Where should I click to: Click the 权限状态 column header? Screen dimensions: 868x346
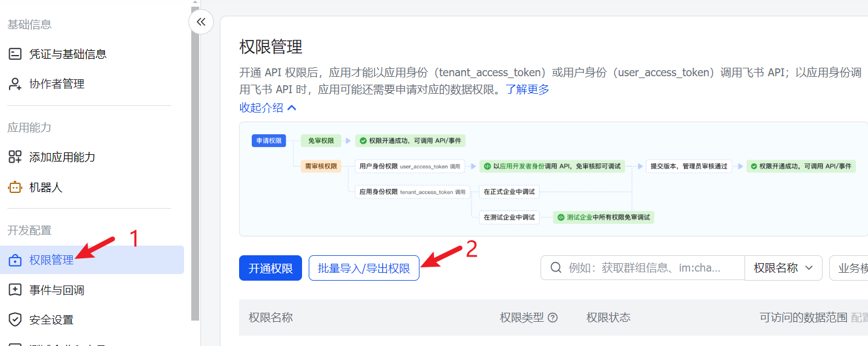point(608,318)
